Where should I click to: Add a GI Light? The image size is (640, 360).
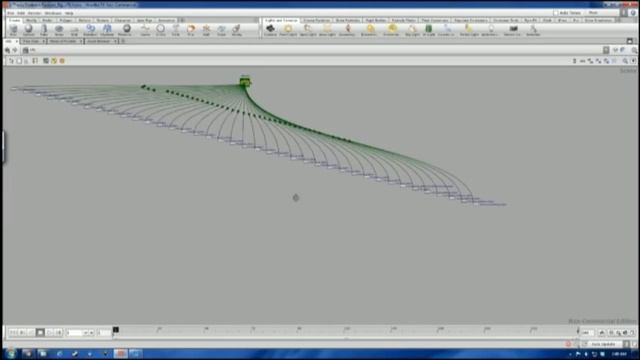429,30
